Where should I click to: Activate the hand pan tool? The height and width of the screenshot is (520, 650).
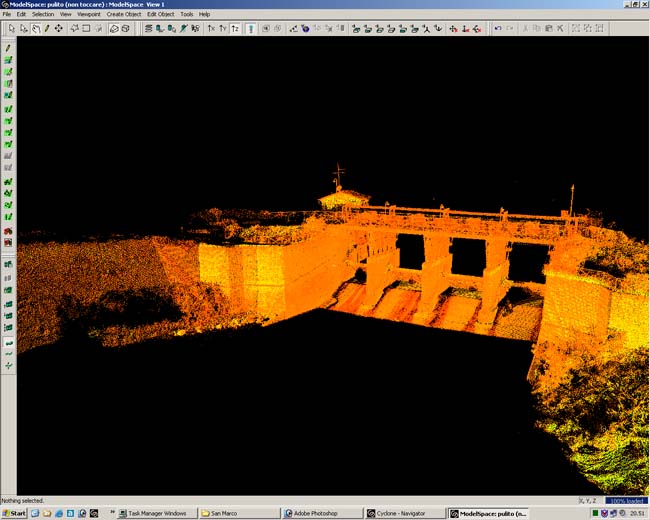click(35, 29)
